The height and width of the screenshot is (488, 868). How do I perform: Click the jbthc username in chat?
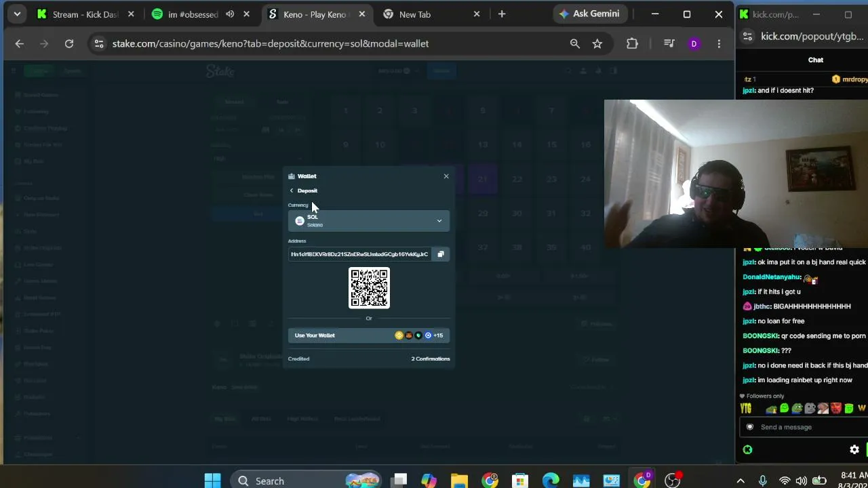click(762, 306)
